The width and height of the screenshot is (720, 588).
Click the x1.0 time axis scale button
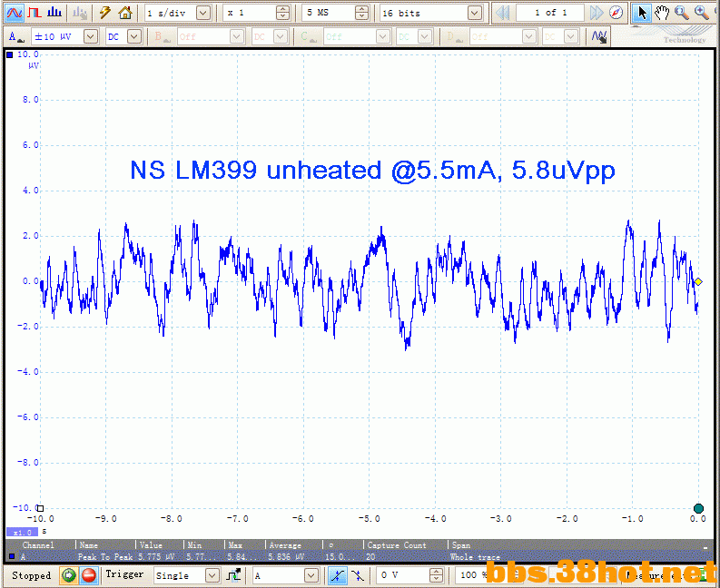pyautogui.click(x=22, y=533)
